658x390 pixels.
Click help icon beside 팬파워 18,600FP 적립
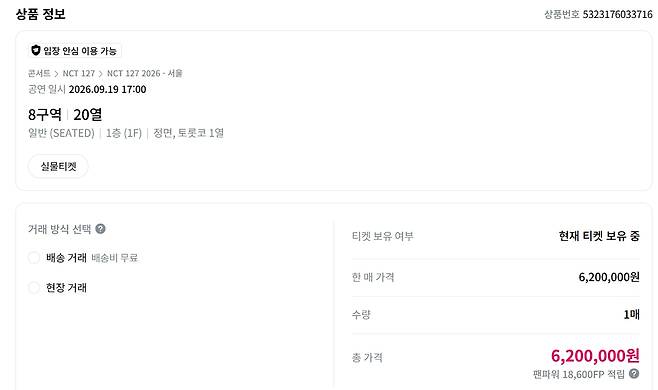point(634,373)
